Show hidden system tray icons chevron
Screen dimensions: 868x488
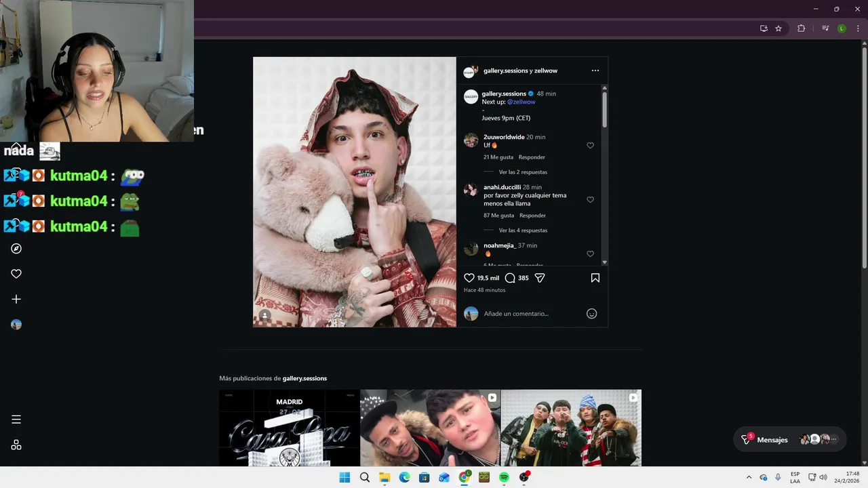tap(749, 477)
